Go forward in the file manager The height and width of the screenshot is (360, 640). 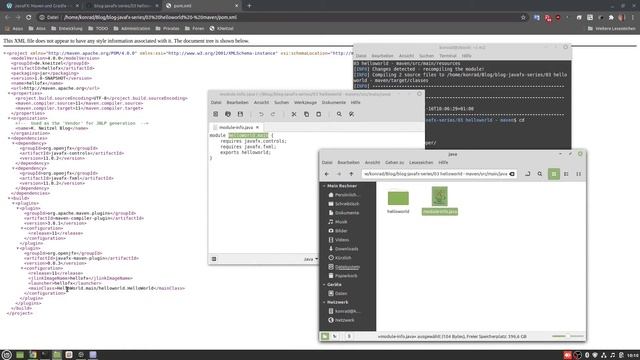pos(339,174)
